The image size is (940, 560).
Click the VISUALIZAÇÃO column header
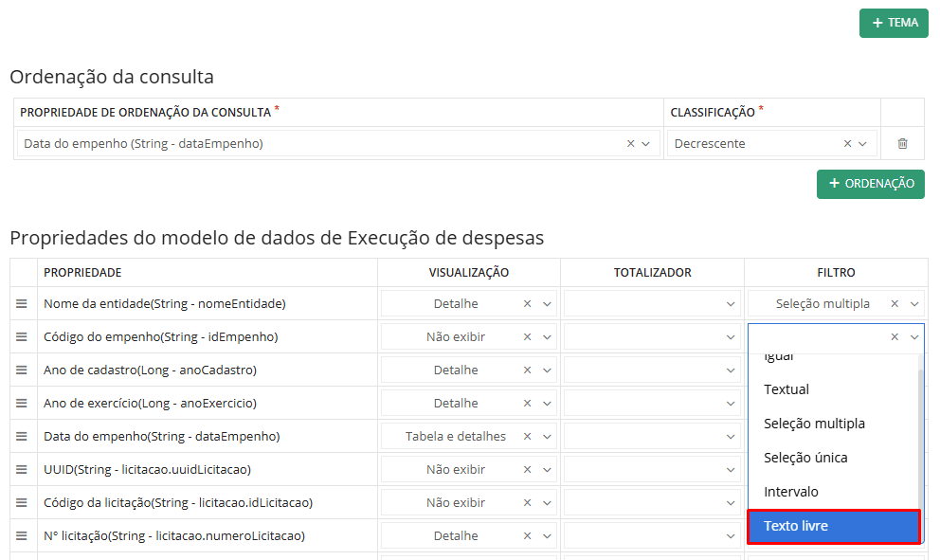coord(469,272)
